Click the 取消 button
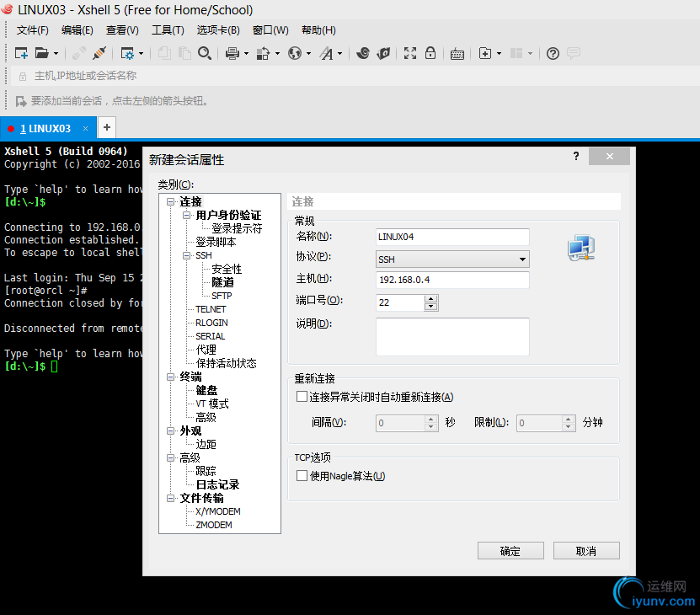 [586, 551]
